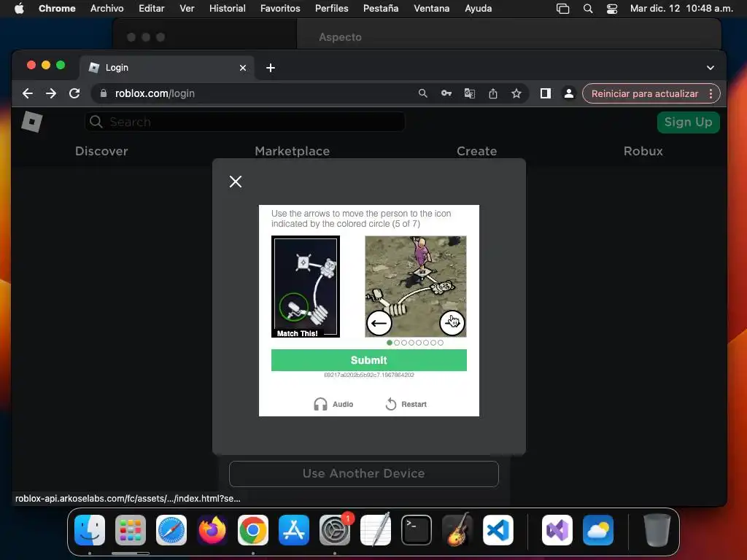This screenshot has height=560, width=747.
Task: Click the screen mirroring icon in the menu bar
Action: 562,9
